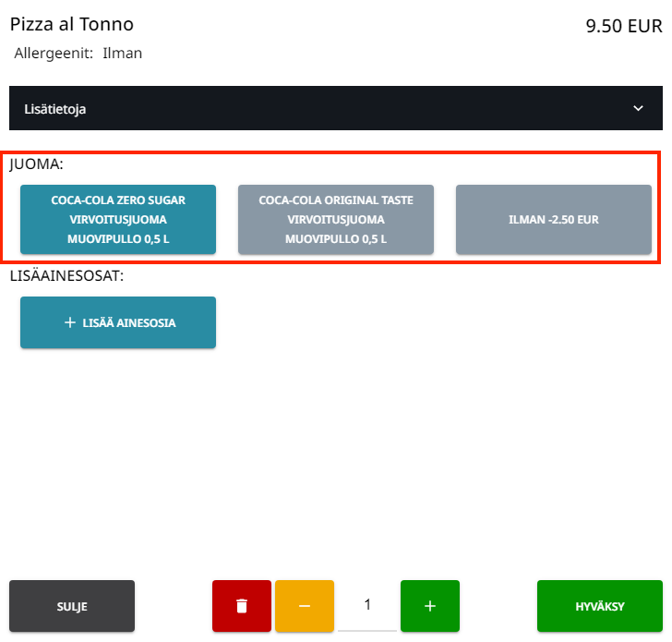The height and width of the screenshot is (642, 672).
Task: Open the Lisää ainesosia ingredient picker
Action: 118,322
